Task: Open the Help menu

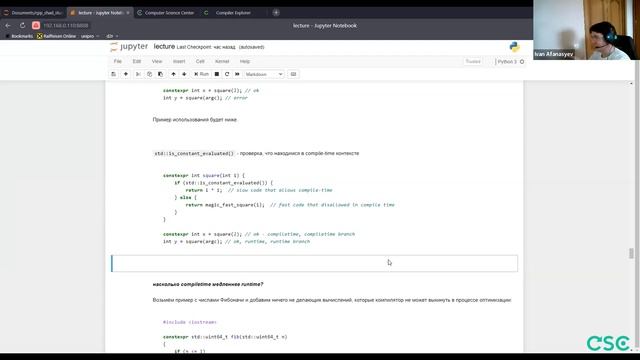Action: tap(244, 61)
